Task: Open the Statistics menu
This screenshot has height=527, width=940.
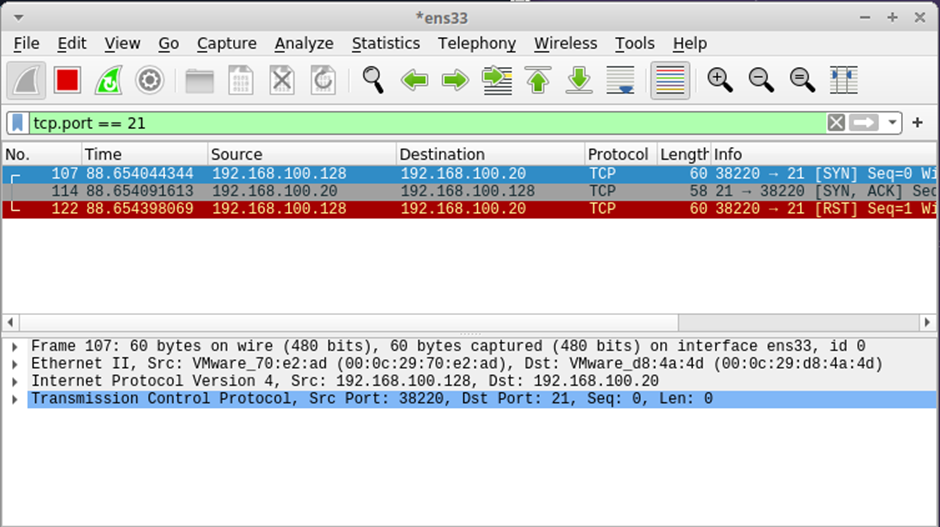Action: click(385, 43)
